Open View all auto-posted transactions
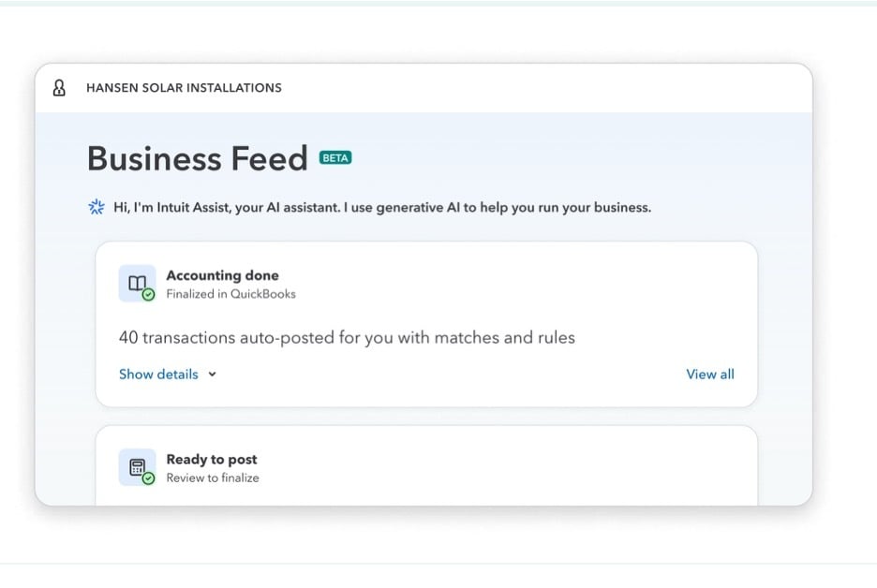This screenshot has height=588, width=877. click(710, 374)
